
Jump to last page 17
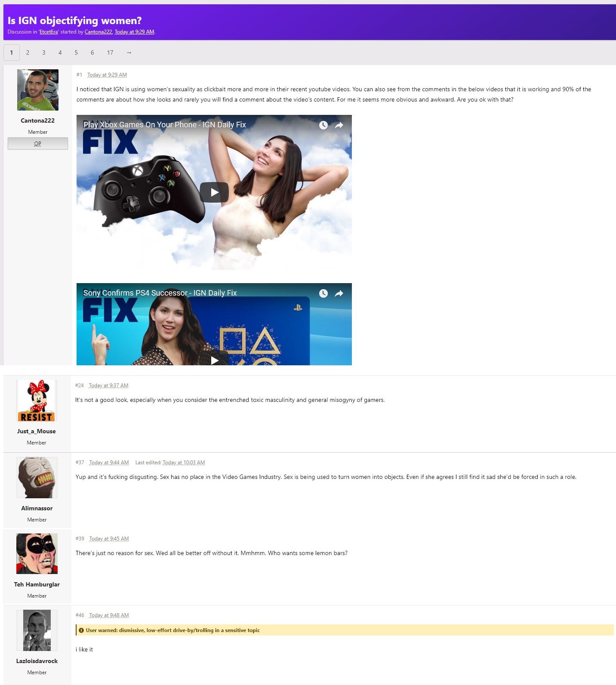pos(110,52)
